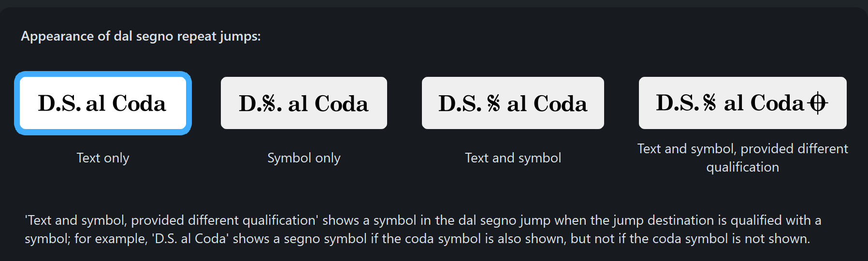Click the "Appearance of dal segno repeat jumps" heading
This screenshot has height=261, width=868.
click(141, 36)
